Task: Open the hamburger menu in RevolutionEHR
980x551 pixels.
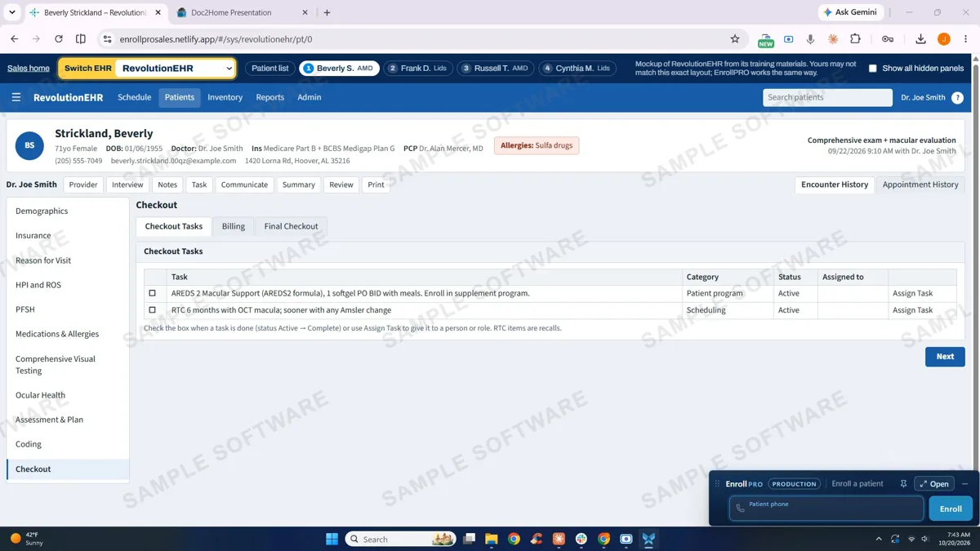Action: click(x=16, y=97)
